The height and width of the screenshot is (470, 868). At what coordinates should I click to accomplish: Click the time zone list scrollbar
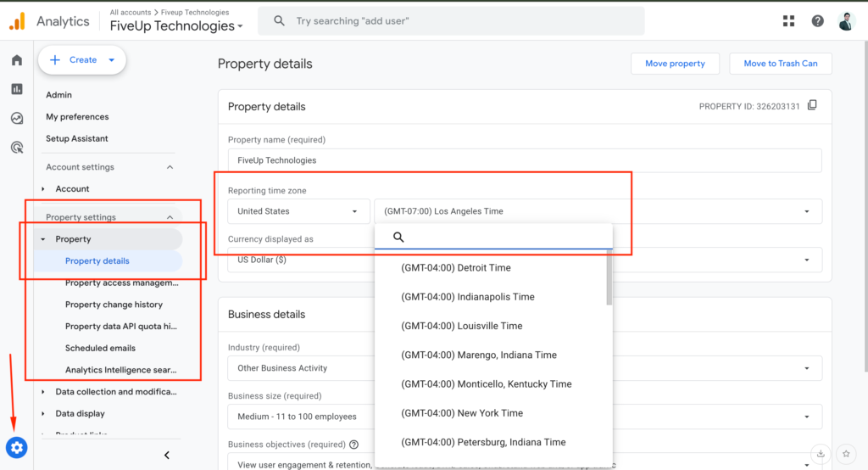tap(609, 277)
